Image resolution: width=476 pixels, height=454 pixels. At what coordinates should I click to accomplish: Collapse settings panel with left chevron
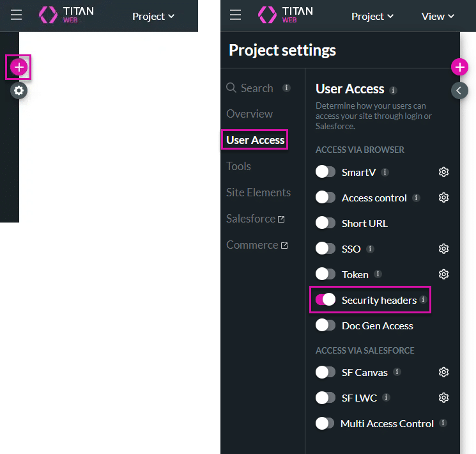459,91
